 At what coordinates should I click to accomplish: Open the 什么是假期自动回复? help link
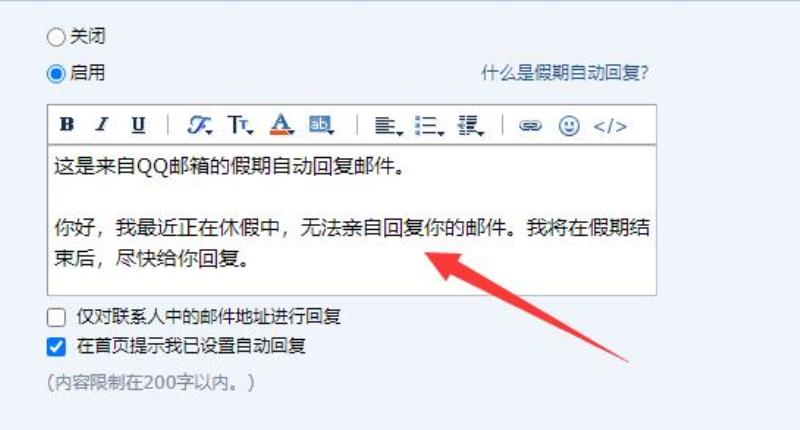(565, 73)
